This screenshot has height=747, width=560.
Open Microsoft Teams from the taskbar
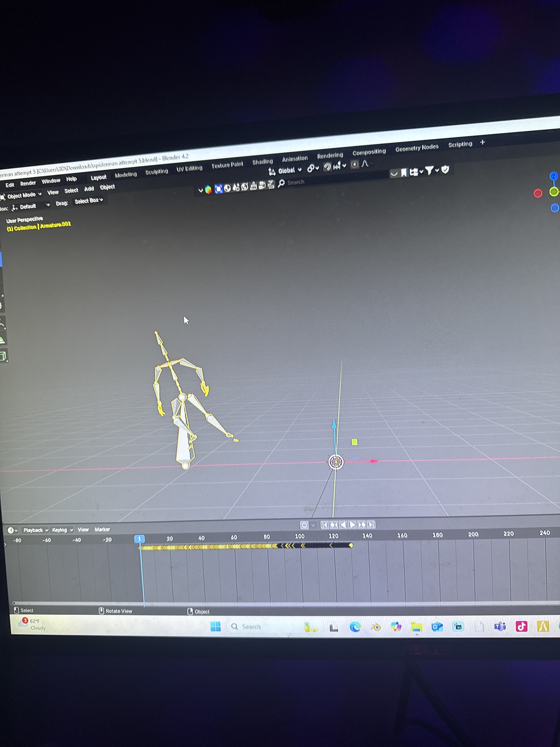[x=500, y=627]
